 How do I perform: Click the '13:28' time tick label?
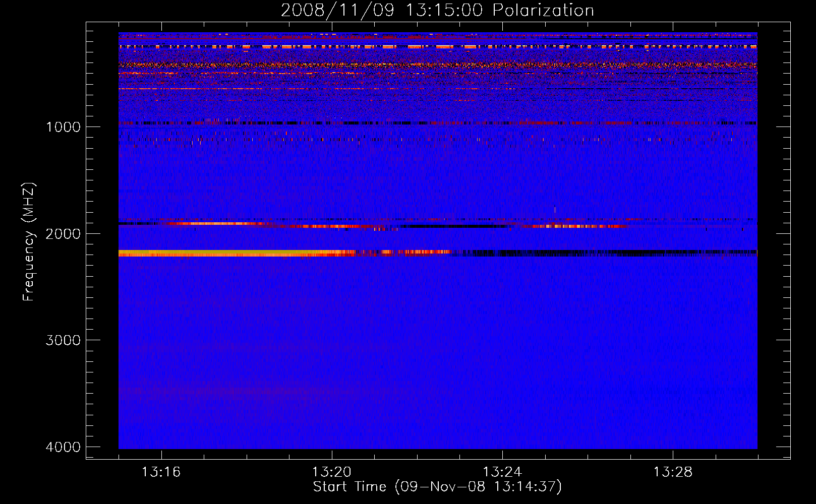pyautogui.click(x=673, y=472)
